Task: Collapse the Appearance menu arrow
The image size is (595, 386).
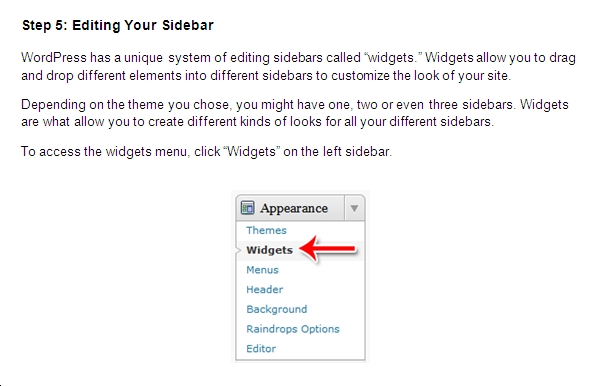Action: [354, 208]
